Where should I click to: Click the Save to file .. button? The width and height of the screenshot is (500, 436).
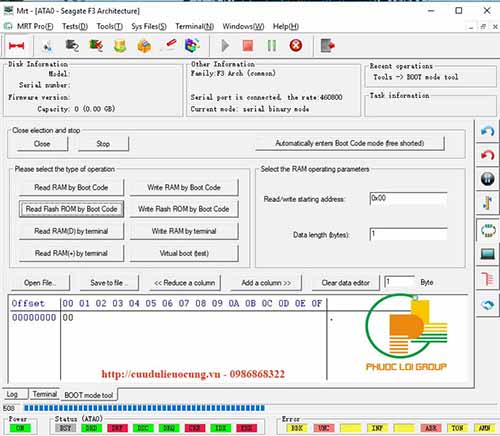tap(109, 283)
